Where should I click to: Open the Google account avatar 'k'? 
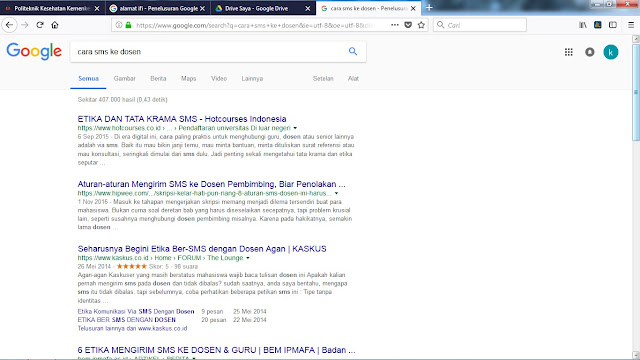(611, 52)
